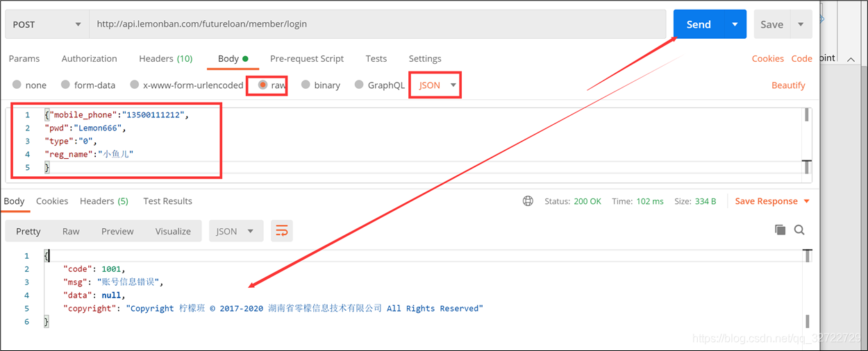The width and height of the screenshot is (868, 351).
Task: Click Beautify to format the body
Action: point(788,85)
